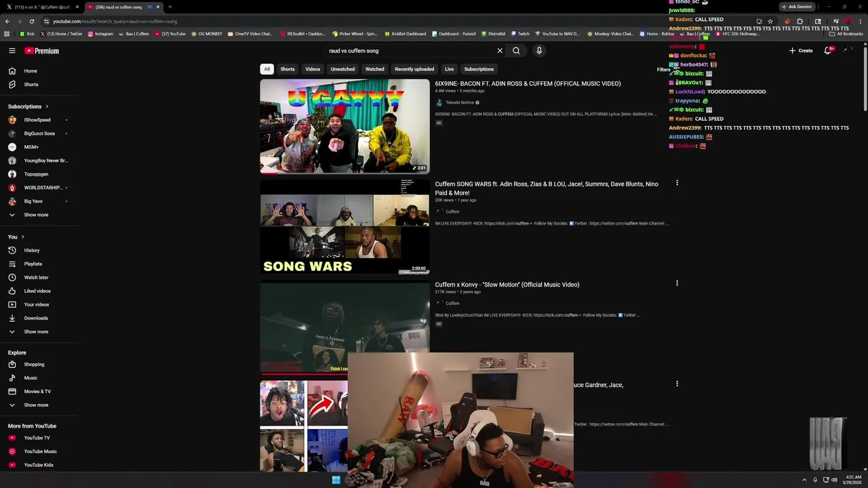The width and height of the screenshot is (868, 488).
Task: Open the 6IX9INE BACON video title
Action: tap(528, 84)
